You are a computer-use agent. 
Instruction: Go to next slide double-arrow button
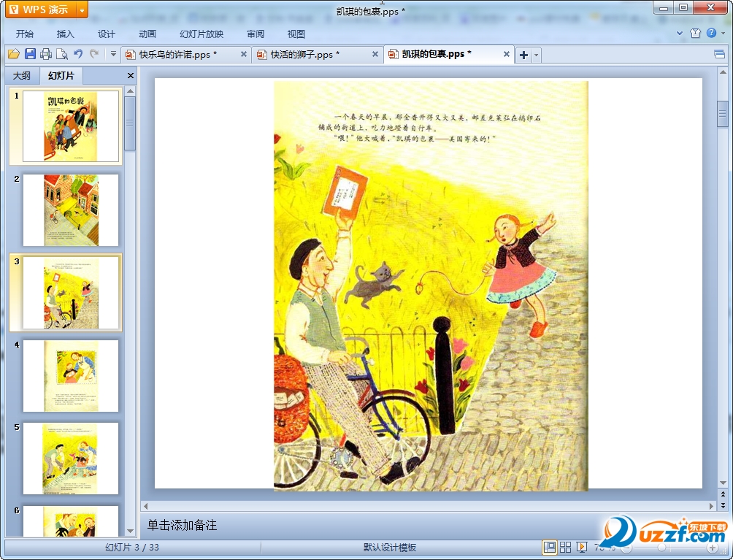pos(723,505)
